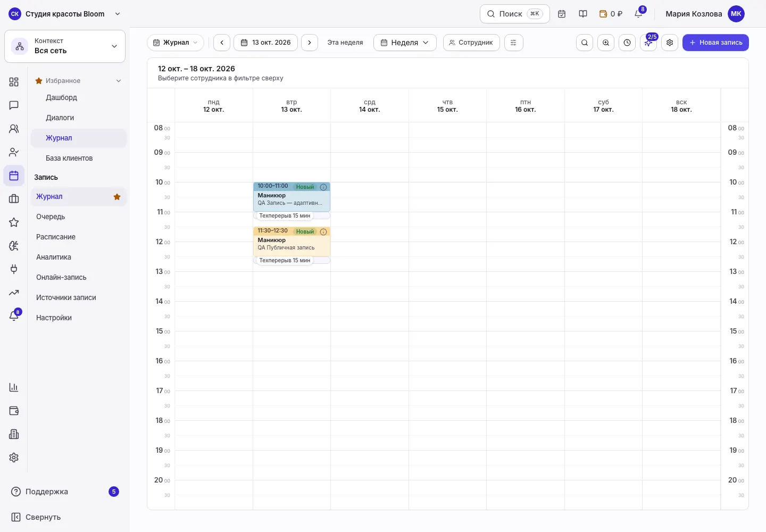Open the gear icon in the left rail
The height and width of the screenshot is (532, 766).
pos(14,458)
